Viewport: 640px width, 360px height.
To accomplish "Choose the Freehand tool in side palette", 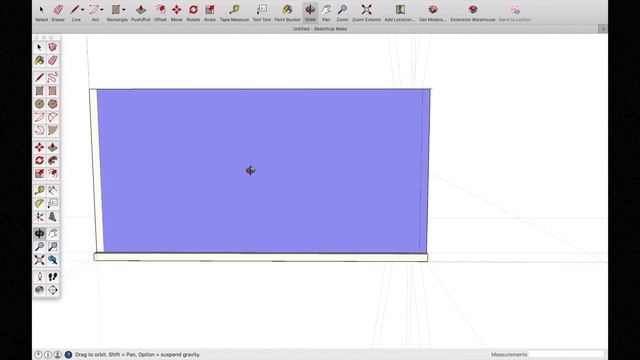I will point(52,77).
